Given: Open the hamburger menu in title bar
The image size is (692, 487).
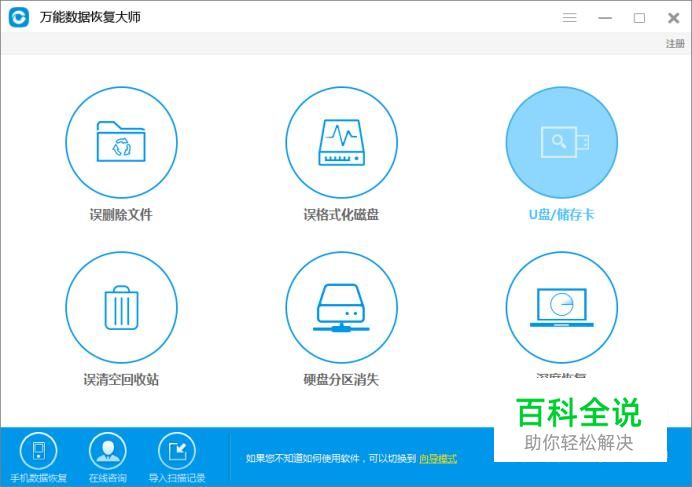Looking at the screenshot, I should (569, 18).
